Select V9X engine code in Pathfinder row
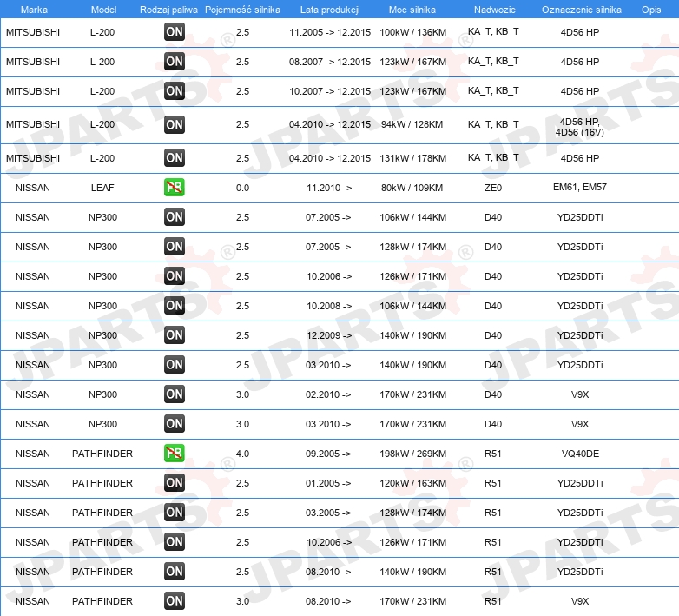 tap(580, 601)
